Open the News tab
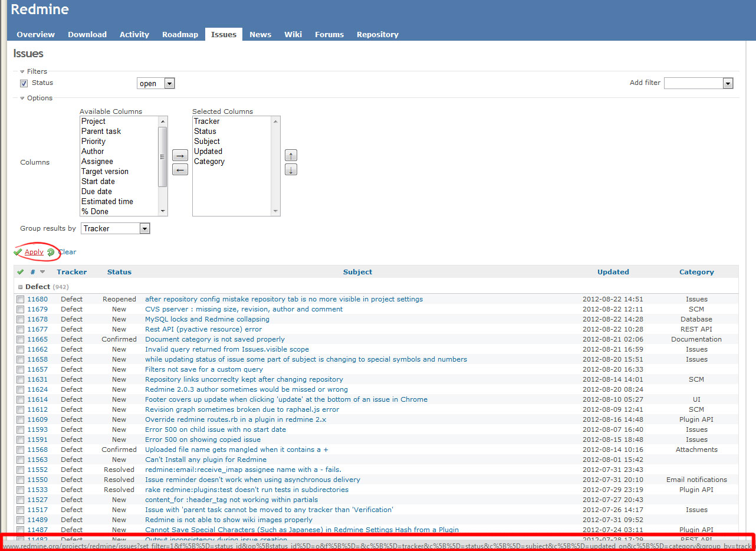756x551 pixels. pos(260,34)
